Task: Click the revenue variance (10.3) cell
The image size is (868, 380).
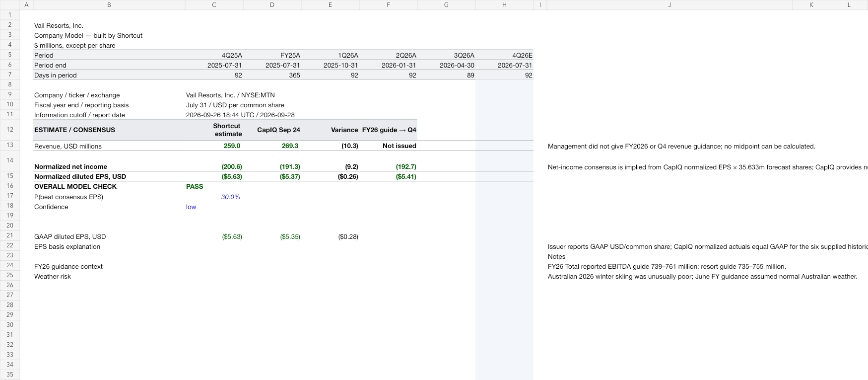Action: pos(330,146)
